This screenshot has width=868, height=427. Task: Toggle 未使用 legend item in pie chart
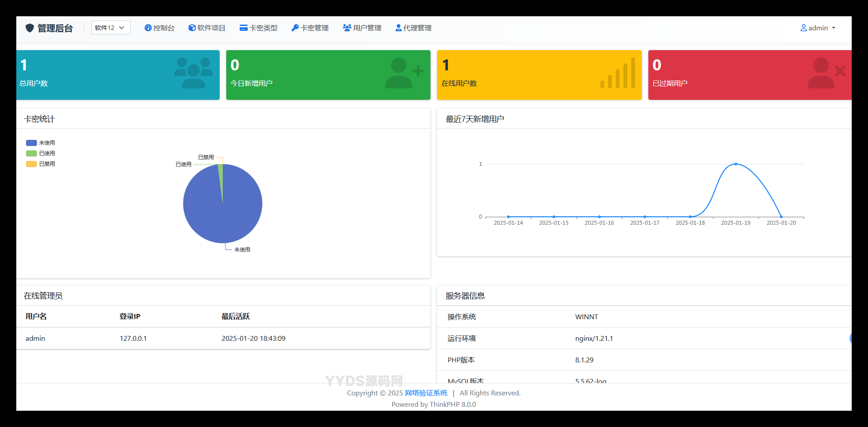point(40,143)
